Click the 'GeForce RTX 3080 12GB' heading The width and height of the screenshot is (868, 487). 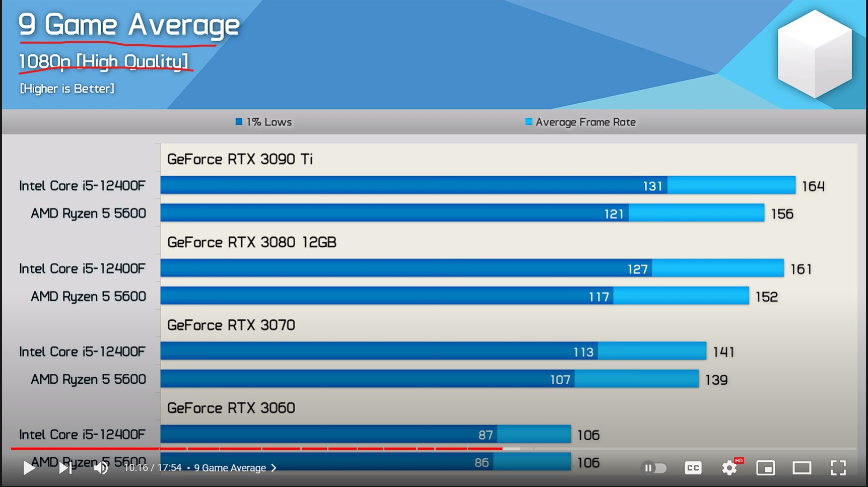[252, 242]
